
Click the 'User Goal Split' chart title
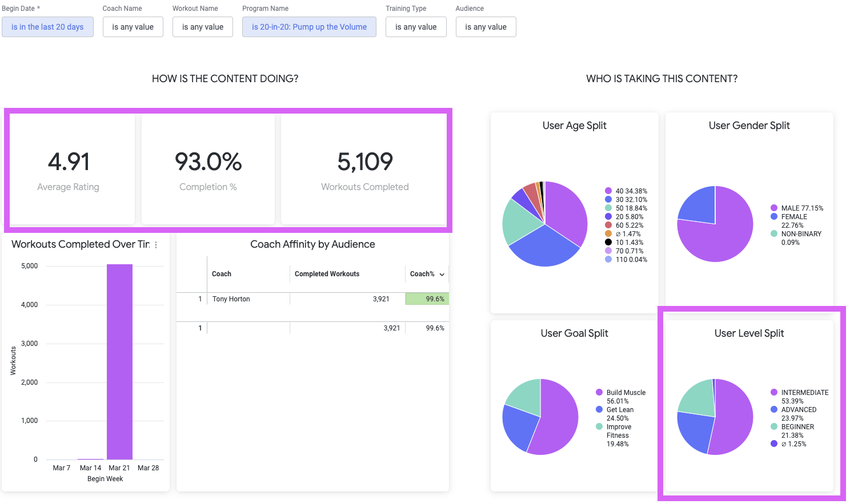click(x=574, y=333)
